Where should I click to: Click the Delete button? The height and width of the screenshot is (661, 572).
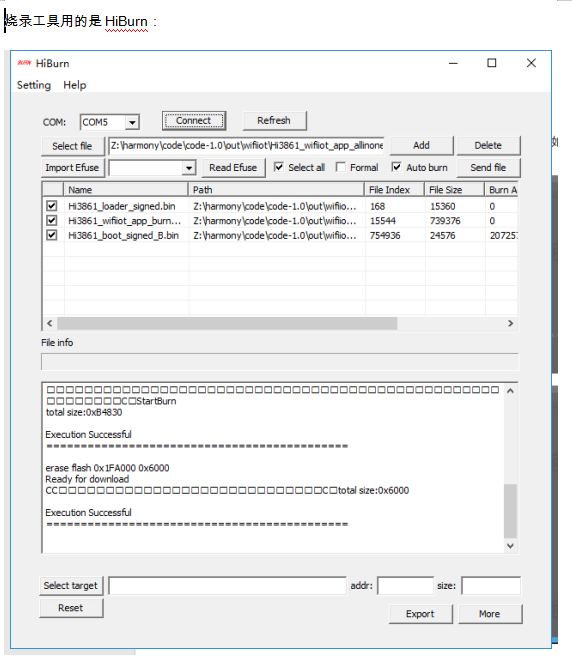(488, 145)
